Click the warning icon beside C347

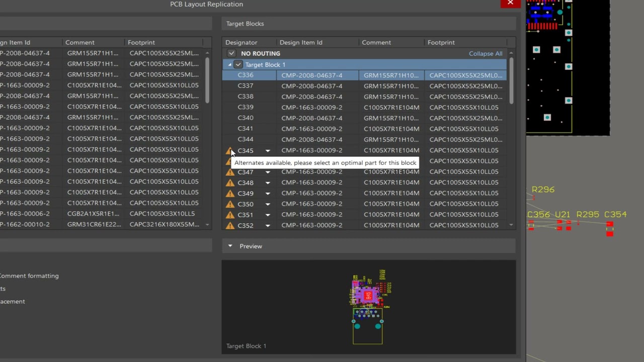click(x=230, y=172)
